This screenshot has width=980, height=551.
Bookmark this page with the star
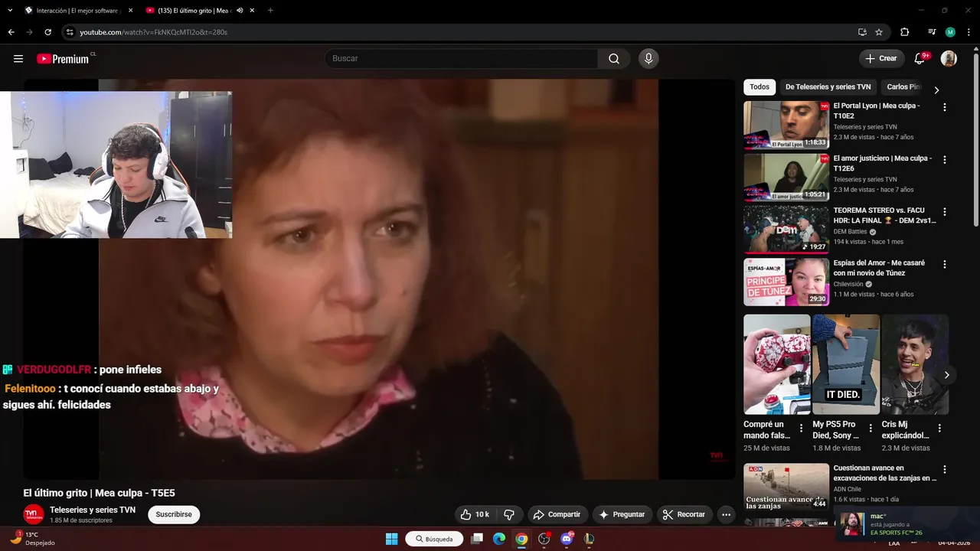[x=879, y=32]
